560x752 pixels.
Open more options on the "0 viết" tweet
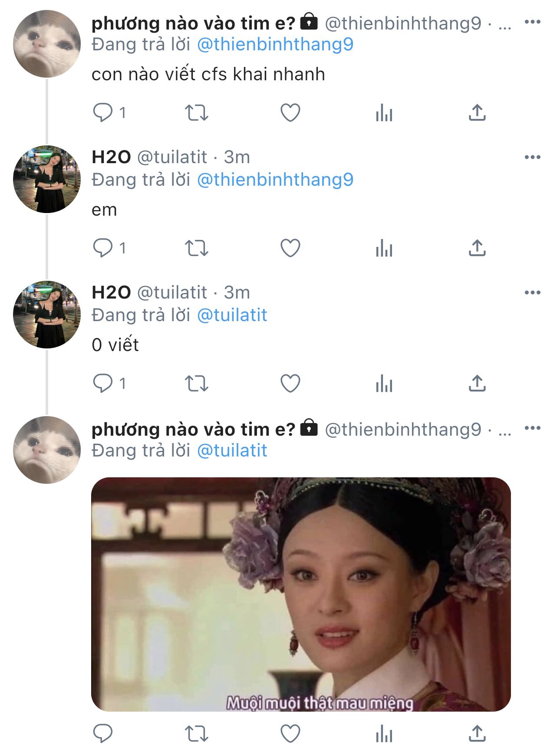[x=532, y=292]
